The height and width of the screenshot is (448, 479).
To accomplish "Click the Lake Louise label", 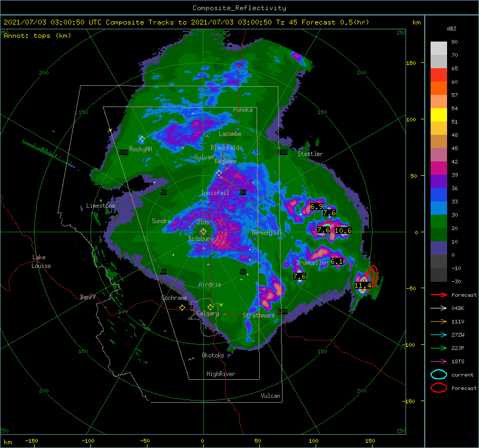I will point(41,262).
